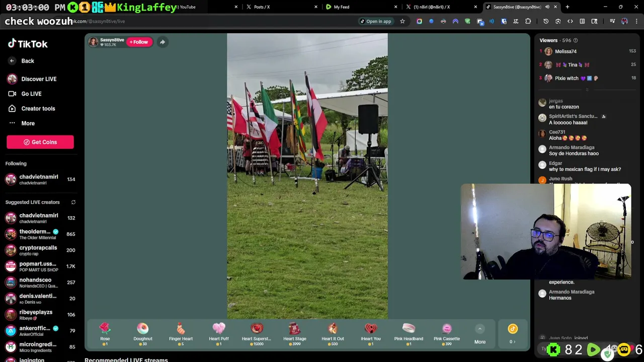Go back using the Back link
This screenshot has height=362, width=644.
pos(21,61)
